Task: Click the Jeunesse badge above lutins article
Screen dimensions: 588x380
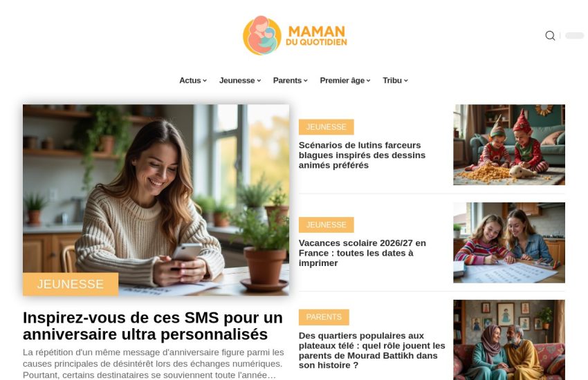Action: [327, 127]
